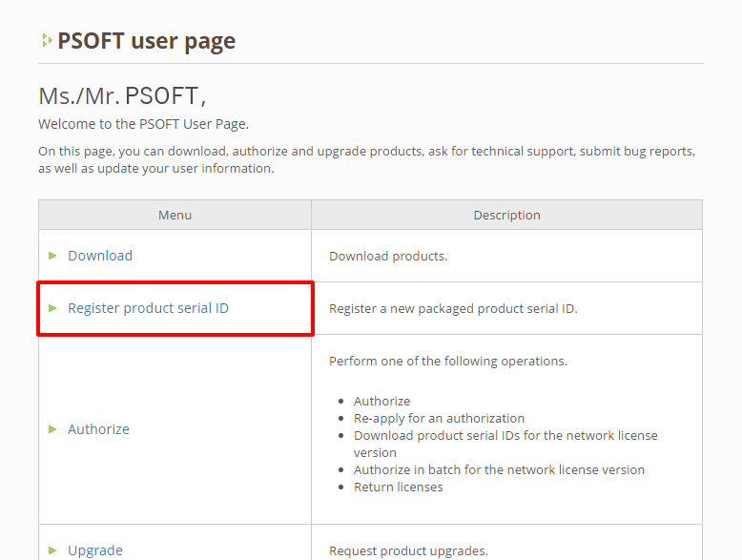The height and width of the screenshot is (560, 742).
Task: Click the "Ms./Mr. PSOFT," greeting text
Action: tap(122, 95)
